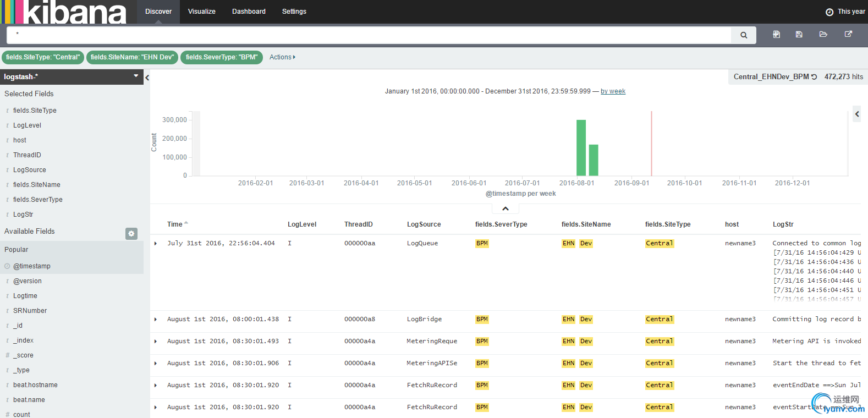Click the chevron at the chart's right edge
868x418 pixels.
856,114
